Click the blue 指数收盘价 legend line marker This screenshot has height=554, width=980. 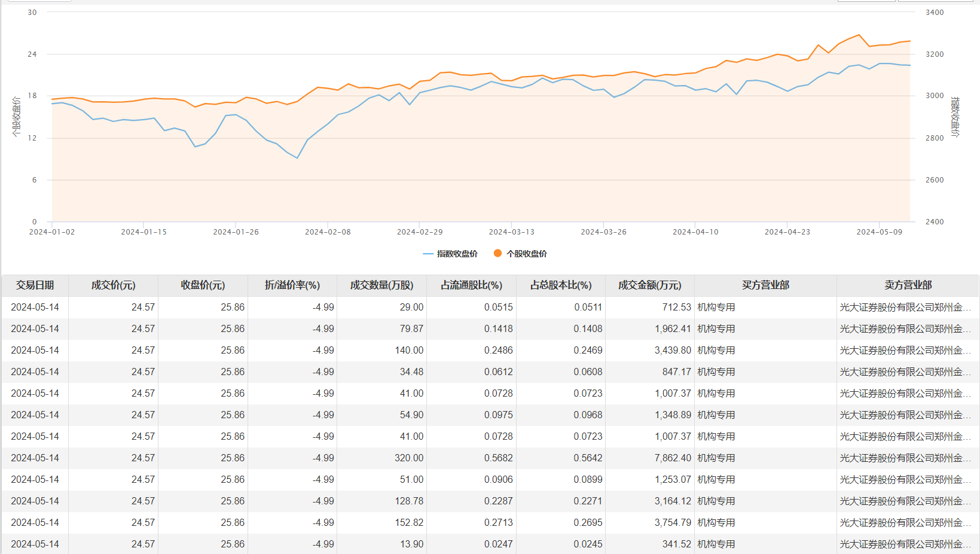(x=428, y=254)
